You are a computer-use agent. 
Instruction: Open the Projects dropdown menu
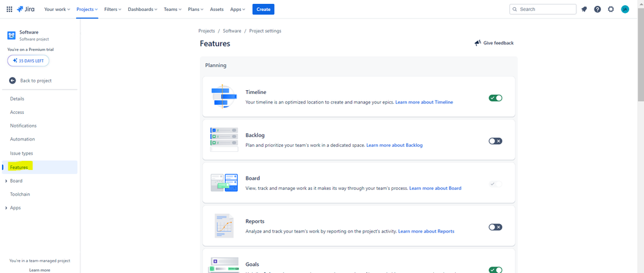coord(87,9)
